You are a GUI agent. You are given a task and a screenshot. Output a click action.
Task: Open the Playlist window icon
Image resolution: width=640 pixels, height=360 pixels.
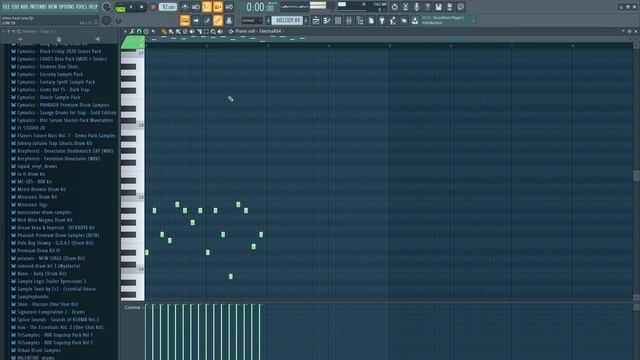coord(316,20)
